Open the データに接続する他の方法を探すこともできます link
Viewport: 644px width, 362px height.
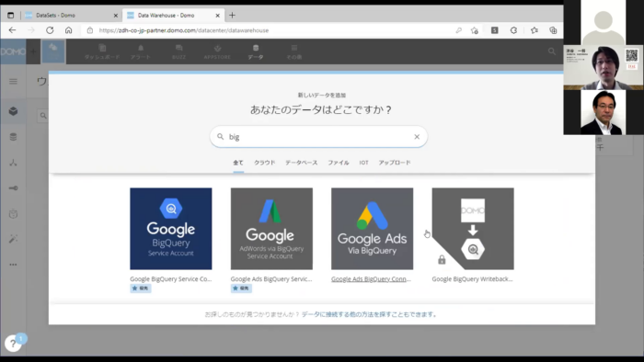pyautogui.click(x=370, y=314)
